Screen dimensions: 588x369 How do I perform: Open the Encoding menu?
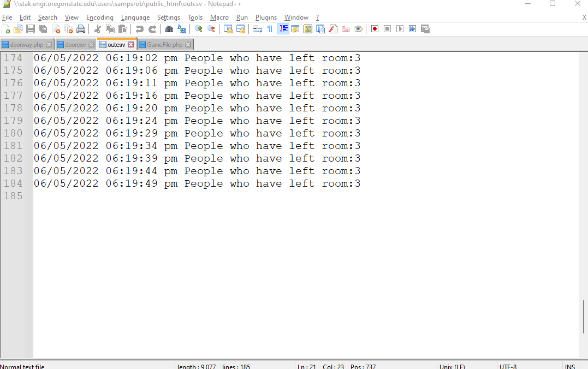point(100,17)
